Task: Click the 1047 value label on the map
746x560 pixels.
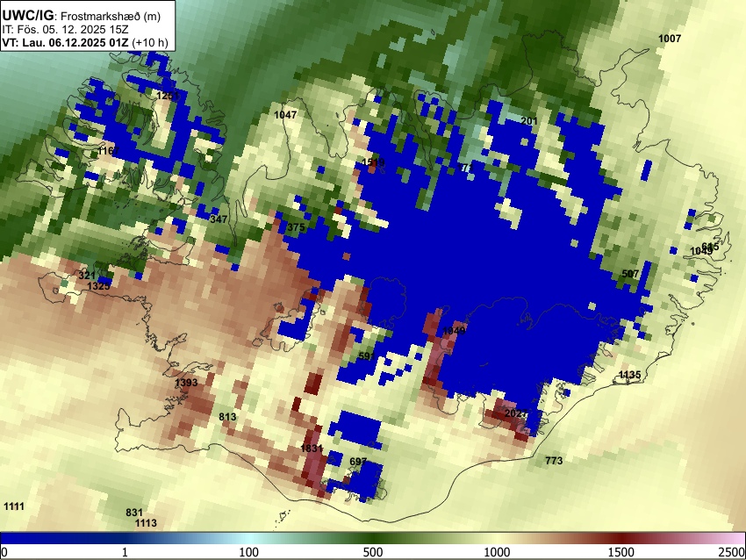Action: click(x=285, y=115)
